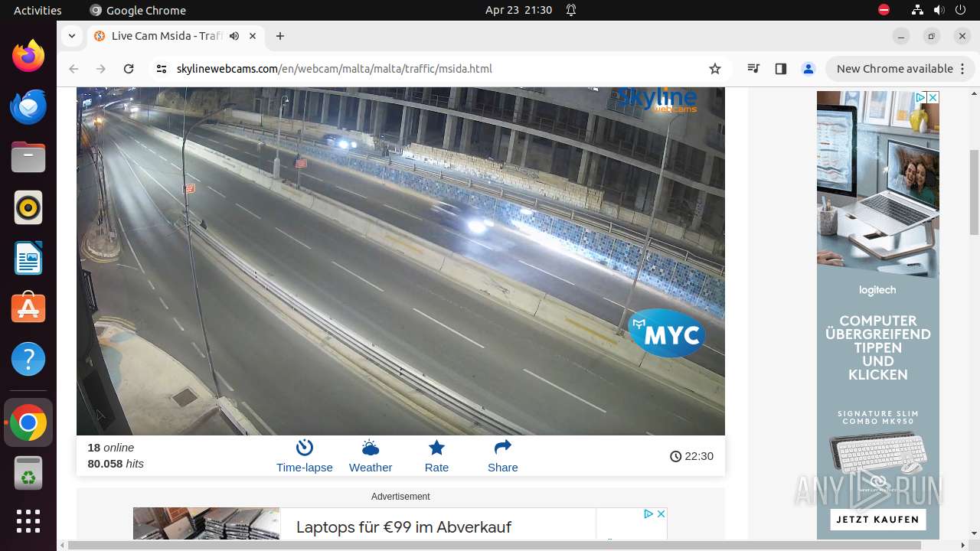980x551 pixels.
Task: Click Google Chrome icon in dock
Action: pyautogui.click(x=28, y=422)
